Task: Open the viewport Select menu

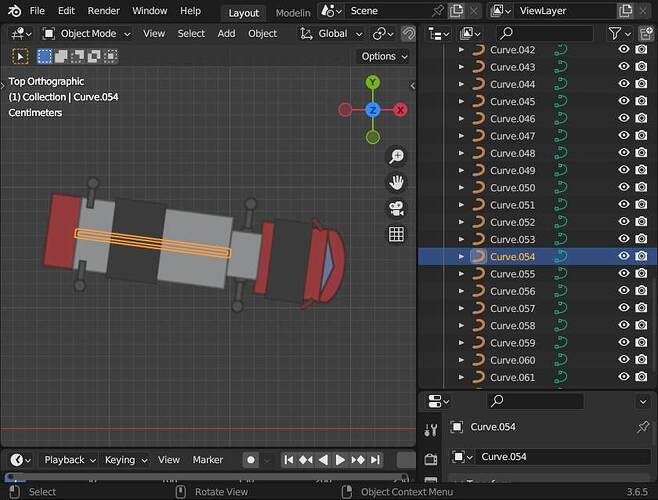Action: pyautogui.click(x=191, y=34)
